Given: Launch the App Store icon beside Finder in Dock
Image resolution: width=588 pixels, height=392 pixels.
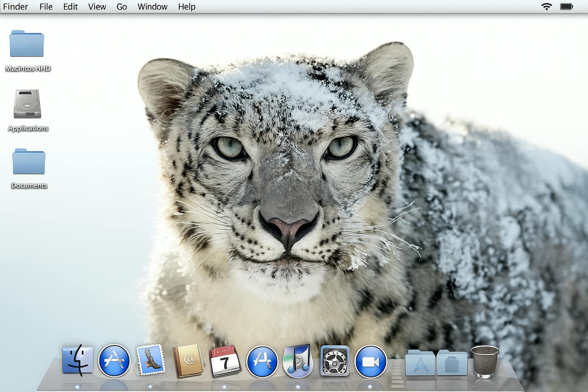Looking at the screenshot, I should 114,361.
